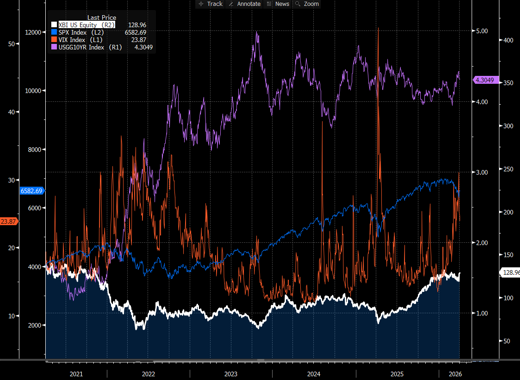The height and width of the screenshot is (381, 520).
Task: Click the 5.00 tick on the right axis
Action: coord(482,31)
